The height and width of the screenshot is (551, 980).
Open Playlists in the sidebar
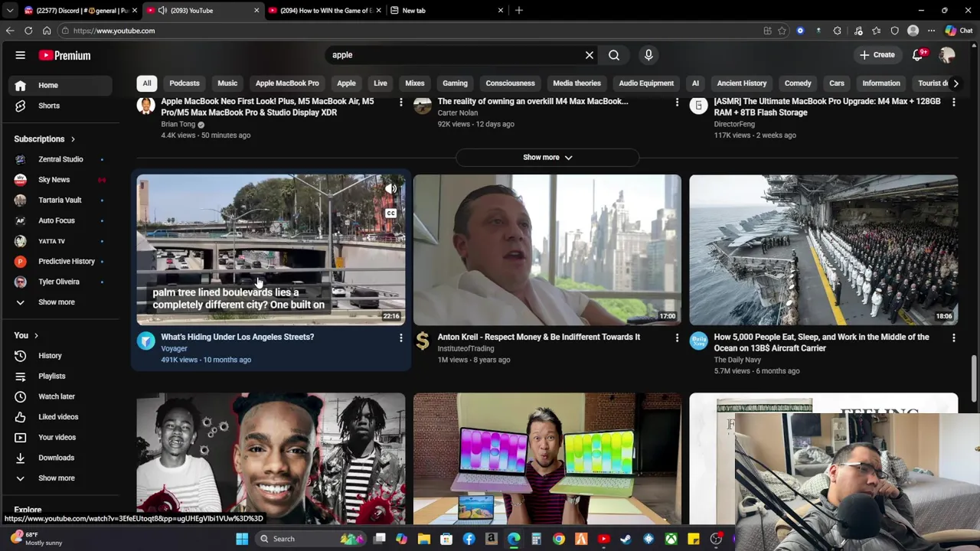(60, 376)
